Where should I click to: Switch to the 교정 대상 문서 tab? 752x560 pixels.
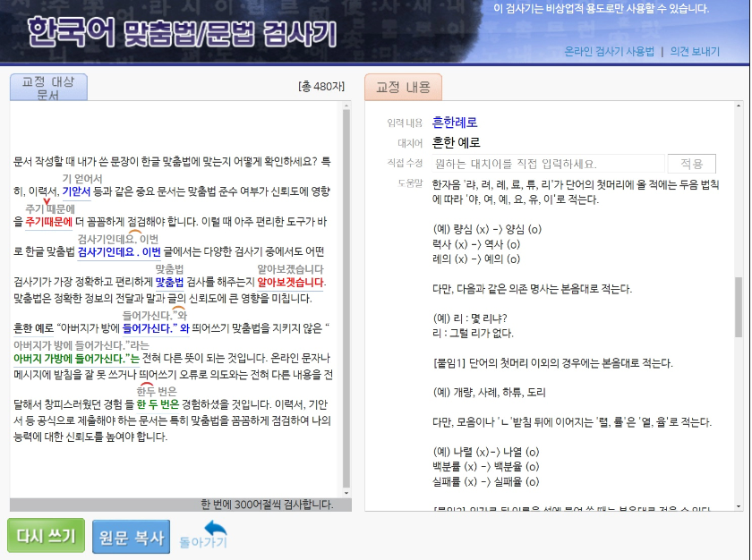pyautogui.click(x=48, y=88)
